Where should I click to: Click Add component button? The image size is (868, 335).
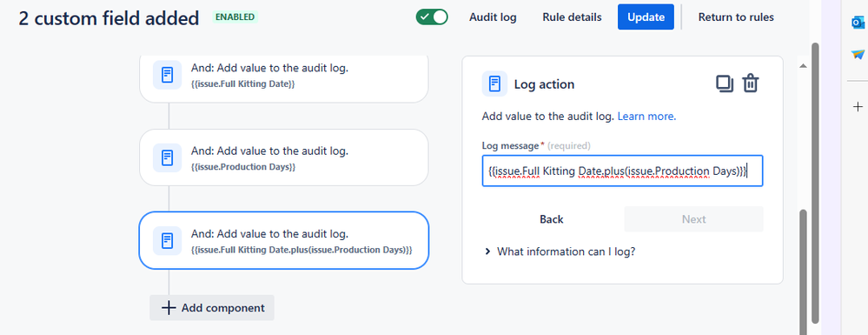[212, 308]
